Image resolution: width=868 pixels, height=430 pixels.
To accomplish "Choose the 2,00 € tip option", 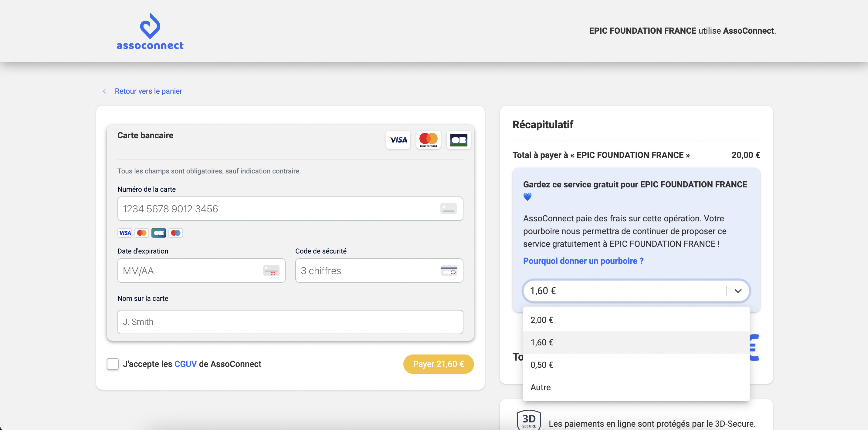I will [542, 320].
